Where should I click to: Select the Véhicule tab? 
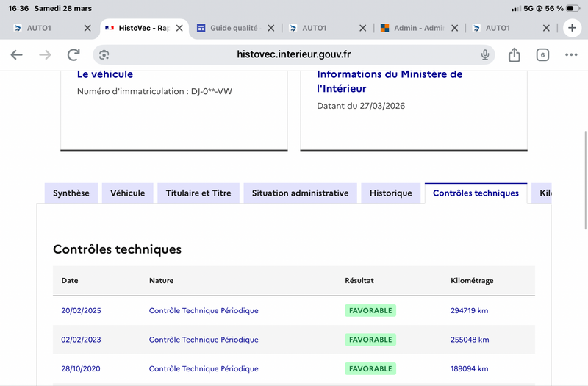coord(127,193)
